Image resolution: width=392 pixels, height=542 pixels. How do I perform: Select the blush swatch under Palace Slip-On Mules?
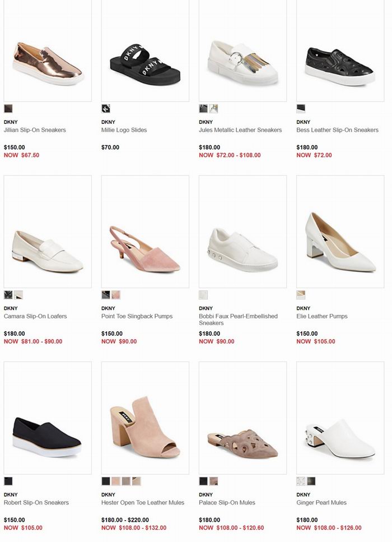point(213,481)
